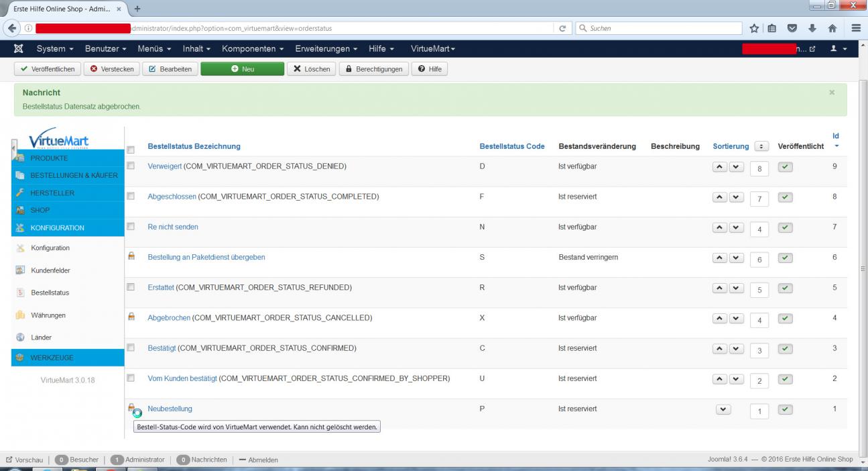The height and width of the screenshot is (471, 868).
Task: Dismiss the green Nachricht alert with X
Action: 832,93
